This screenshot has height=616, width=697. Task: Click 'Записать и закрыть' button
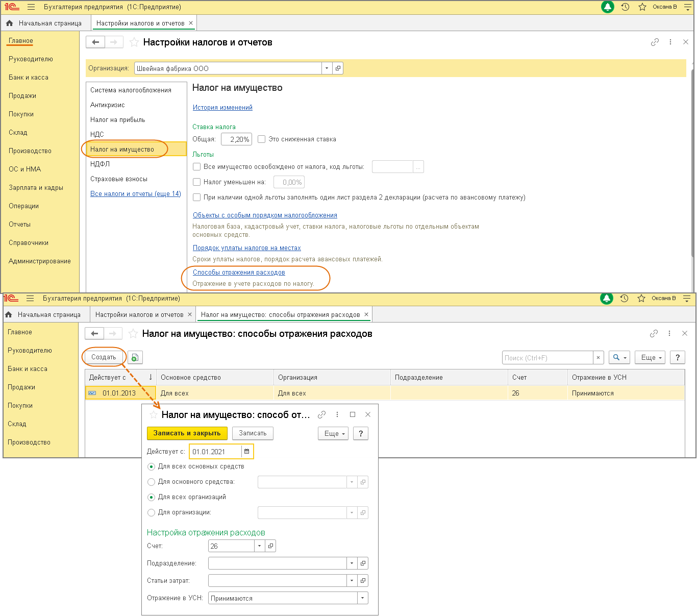click(187, 433)
